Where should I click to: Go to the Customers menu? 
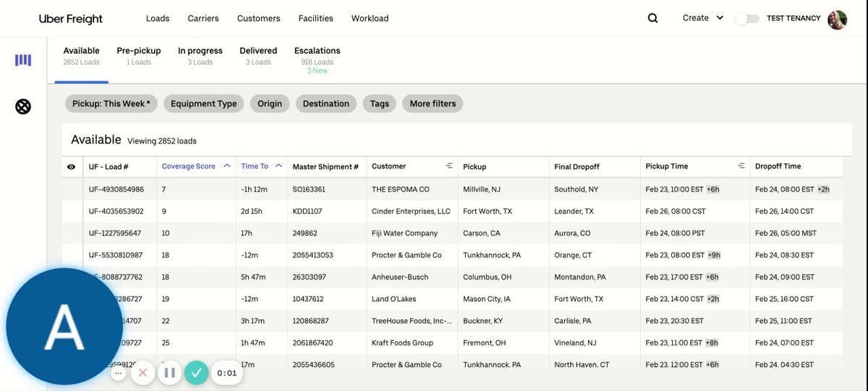point(259,18)
